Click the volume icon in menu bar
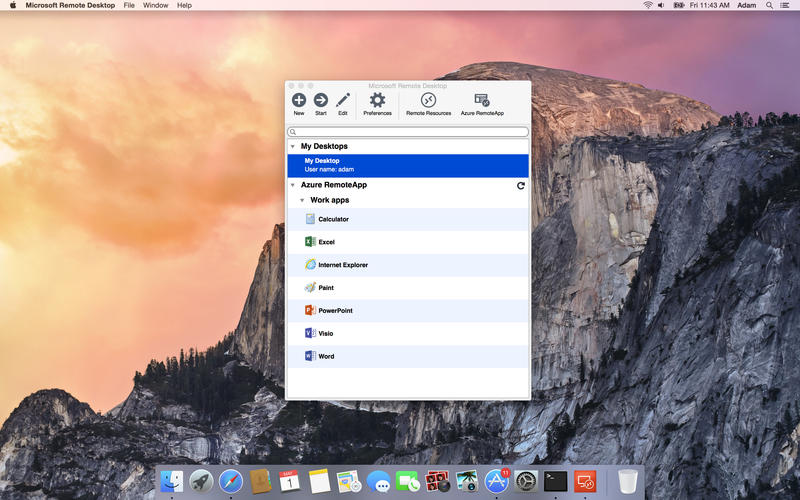 coord(661,5)
